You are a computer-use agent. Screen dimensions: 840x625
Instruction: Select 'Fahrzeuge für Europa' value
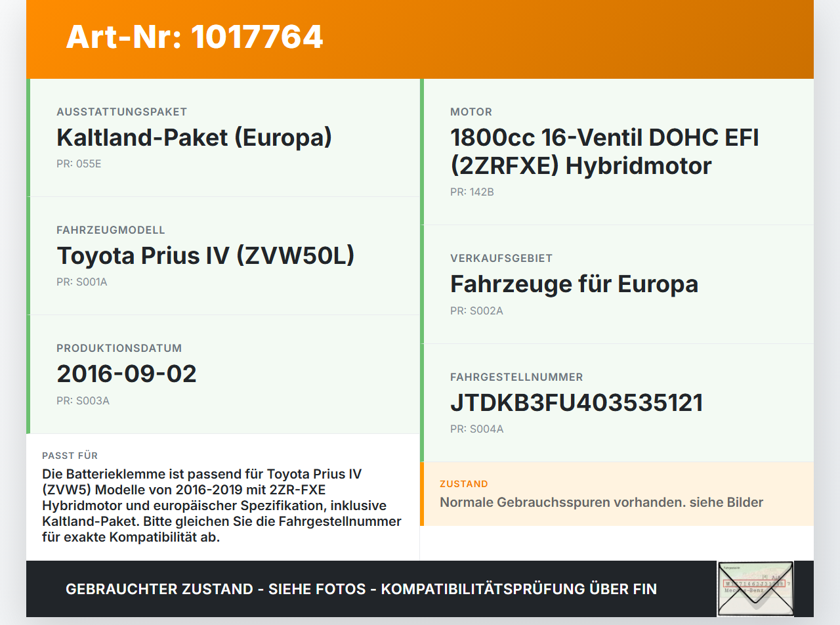point(574,284)
